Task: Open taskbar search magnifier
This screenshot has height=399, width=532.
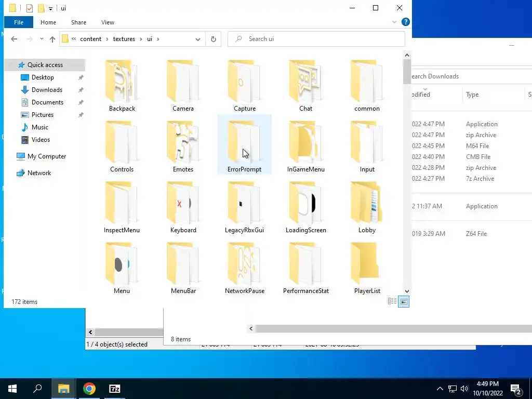Action: 37,389
